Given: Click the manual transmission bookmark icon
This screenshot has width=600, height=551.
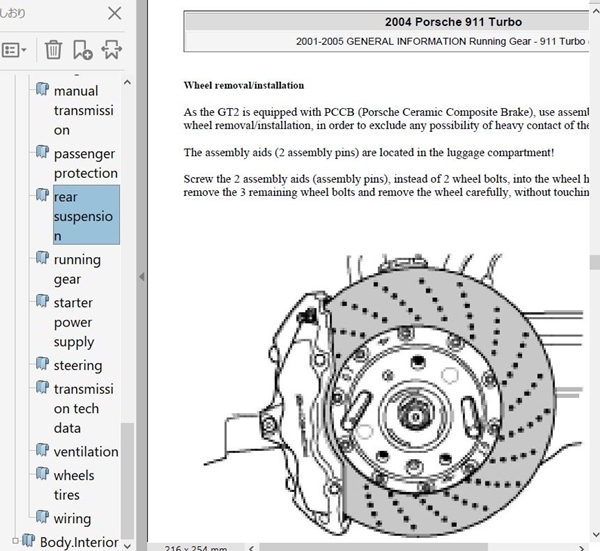Looking at the screenshot, I should pyautogui.click(x=42, y=90).
